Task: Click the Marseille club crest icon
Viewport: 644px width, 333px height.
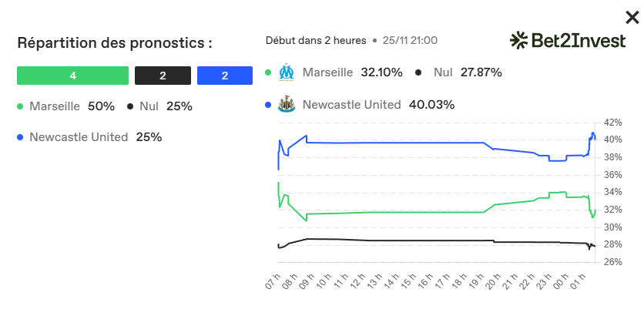Action: tap(287, 72)
